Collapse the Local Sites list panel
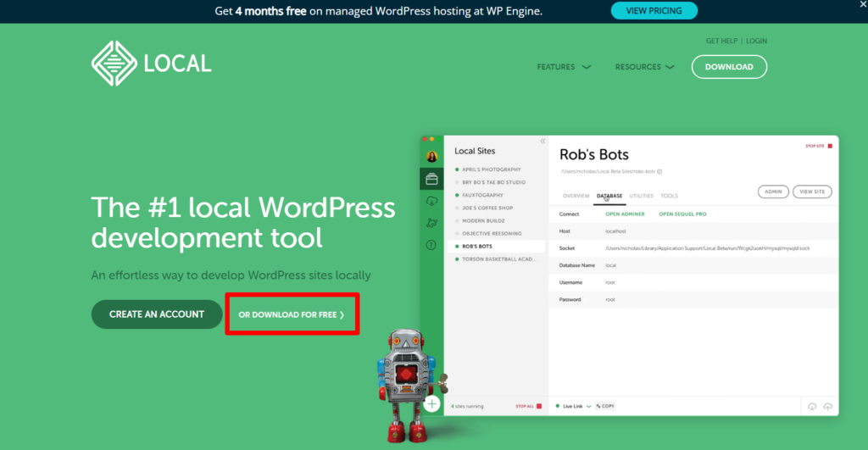The image size is (868, 450). (x=542, y=142)
